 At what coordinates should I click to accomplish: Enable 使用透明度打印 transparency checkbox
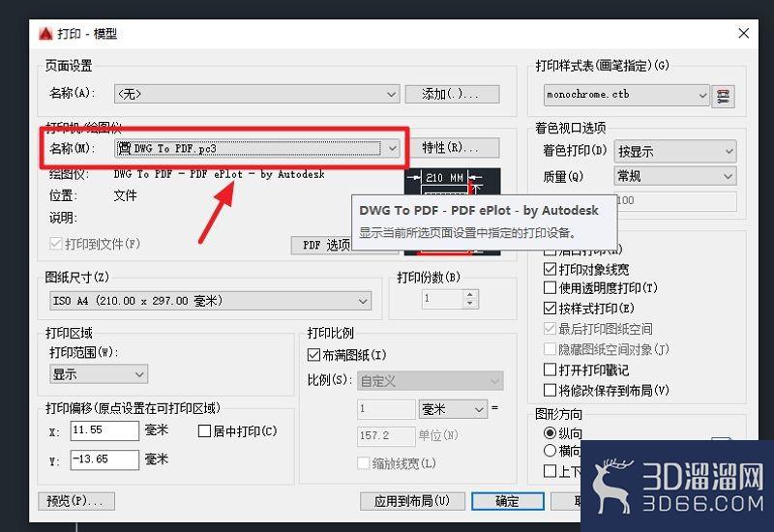pyautogui.click(x=550, y=287)
